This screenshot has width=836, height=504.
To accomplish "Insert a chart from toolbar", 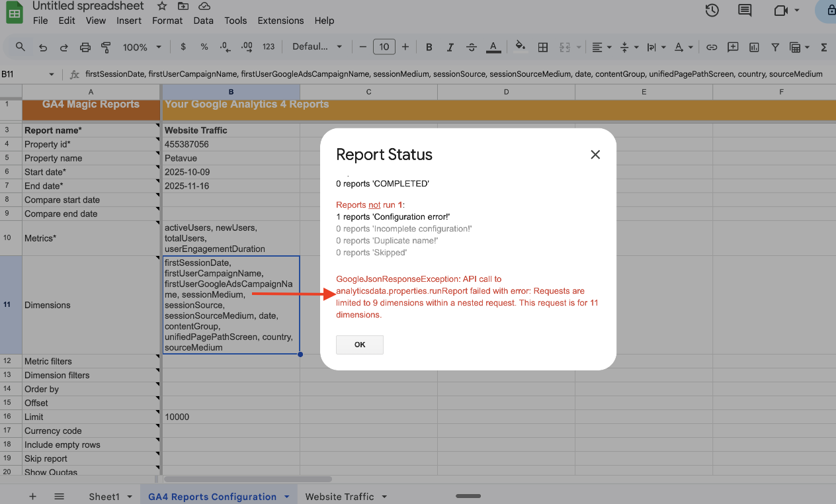I will [754, 47].
